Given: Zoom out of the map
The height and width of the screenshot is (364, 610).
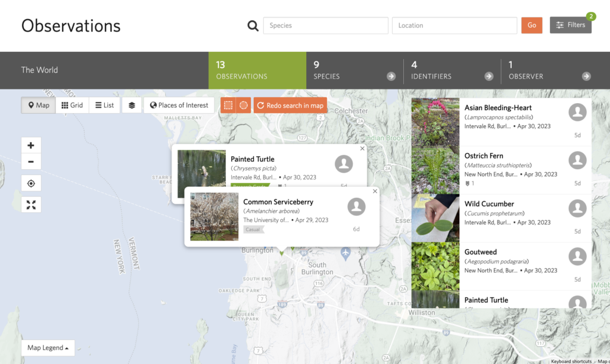Looking at the screenshot, I should click(x=31, y=161).
